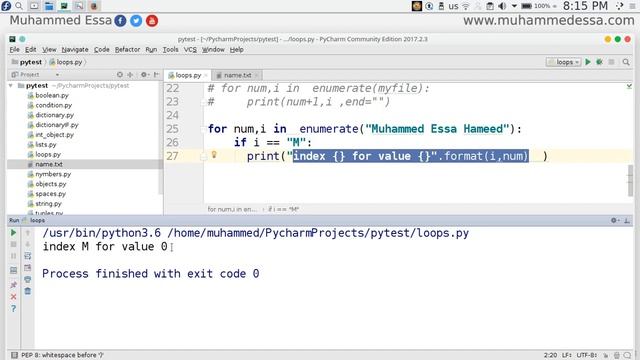Image resolution: width=640 pixels, height=360 pixels.
Task: Start debugging with the bug icon
Action: pos(599,62)
